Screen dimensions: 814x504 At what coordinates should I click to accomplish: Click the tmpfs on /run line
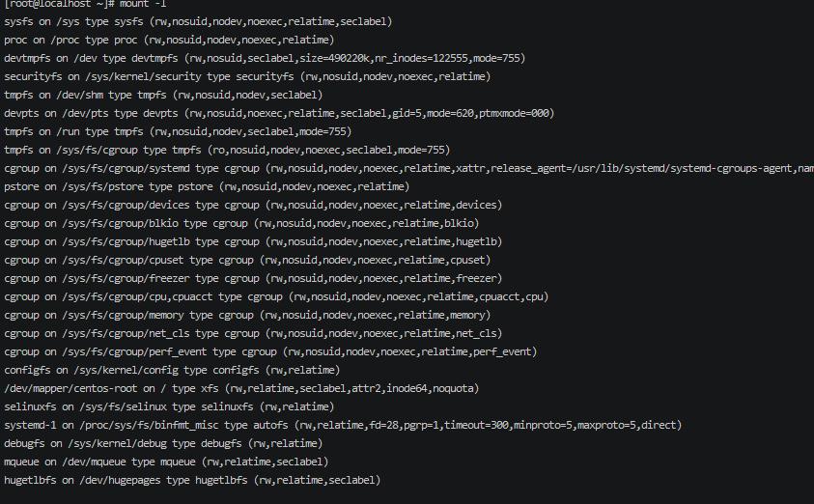[x=178, y=131]
